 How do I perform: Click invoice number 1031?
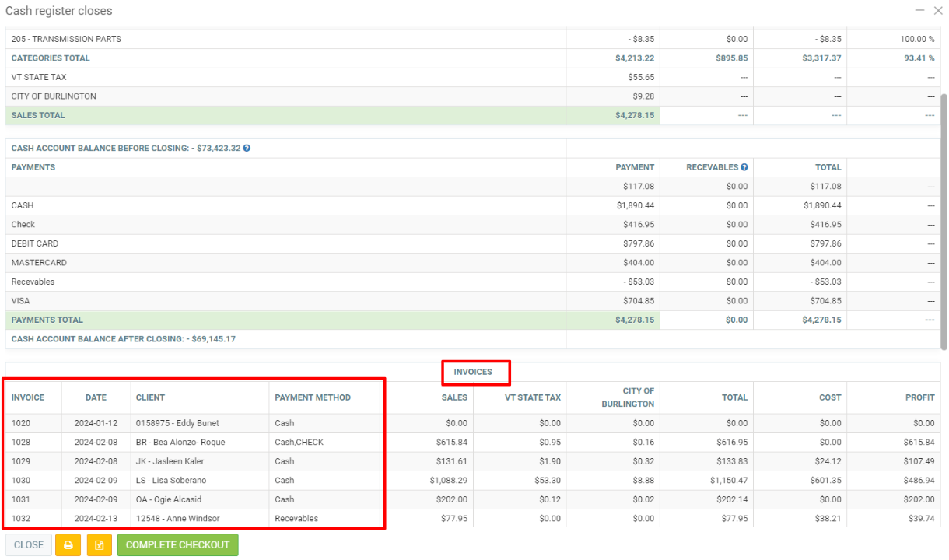click(23, 499)
